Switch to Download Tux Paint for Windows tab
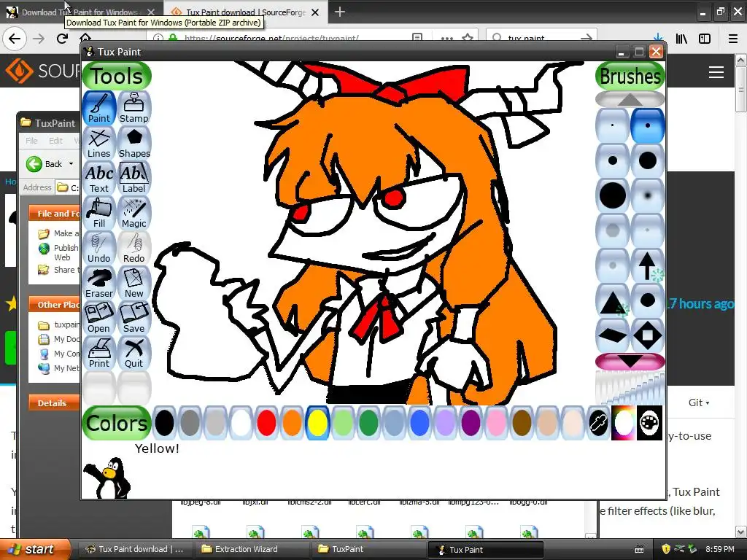 79,12
